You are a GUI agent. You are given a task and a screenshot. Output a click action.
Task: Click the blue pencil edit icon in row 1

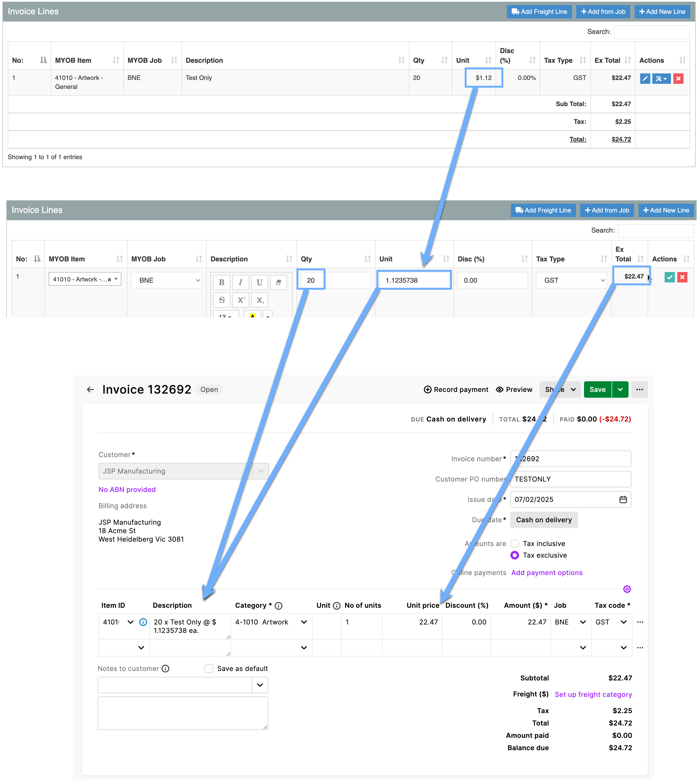pos(645,78)
